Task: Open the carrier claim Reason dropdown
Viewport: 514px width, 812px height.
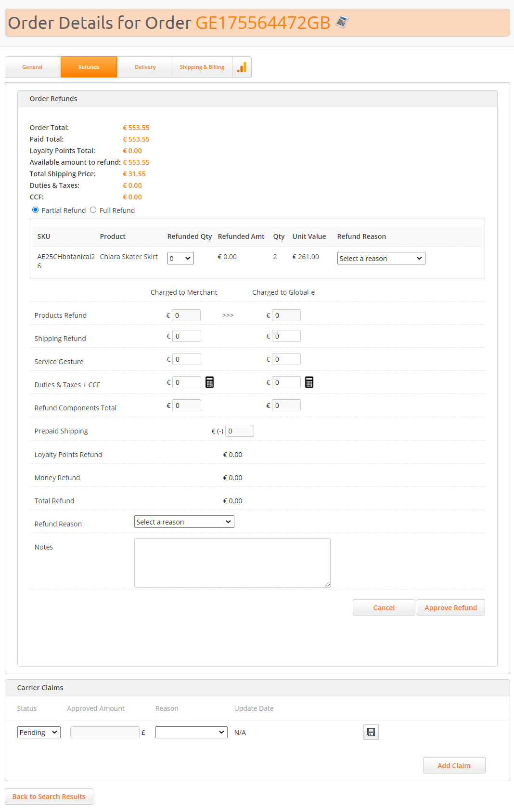Action: pyautogui.click(x=191, y=733)
